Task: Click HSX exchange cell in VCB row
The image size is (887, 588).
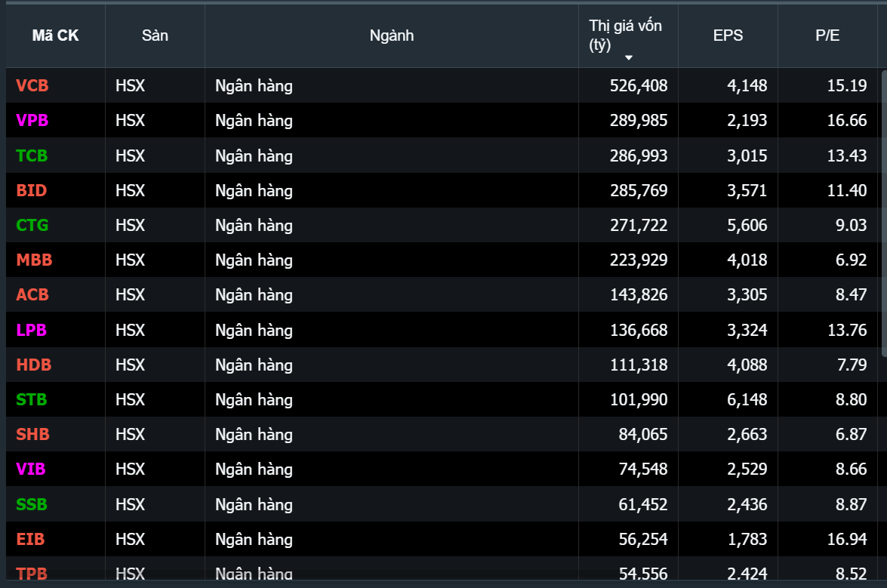Action: tap(130, 85)
